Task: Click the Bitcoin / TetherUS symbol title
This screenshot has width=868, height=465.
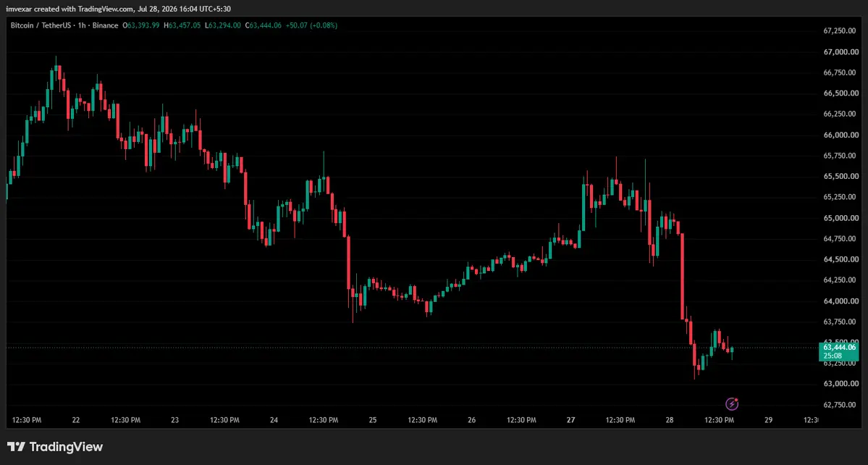Action: (x=40, y=25)
